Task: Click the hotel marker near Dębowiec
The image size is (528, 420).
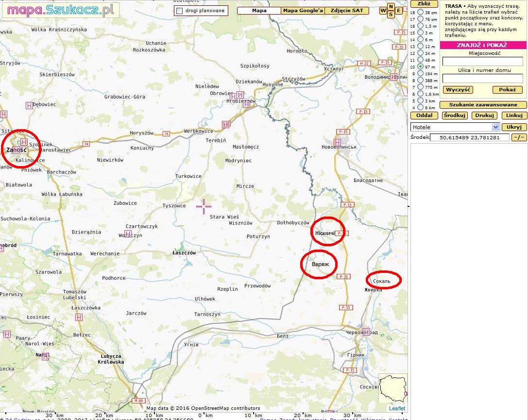Action: tap(29, 105)
